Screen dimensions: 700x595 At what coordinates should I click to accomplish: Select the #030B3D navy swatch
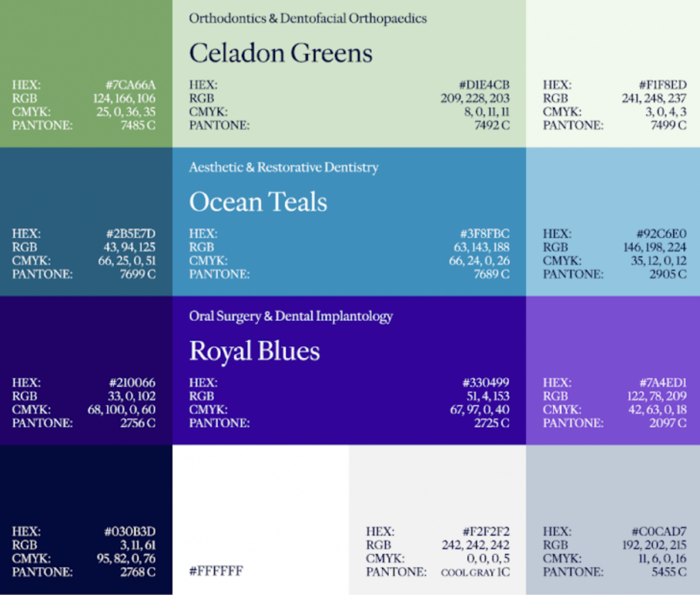(86, 520)
